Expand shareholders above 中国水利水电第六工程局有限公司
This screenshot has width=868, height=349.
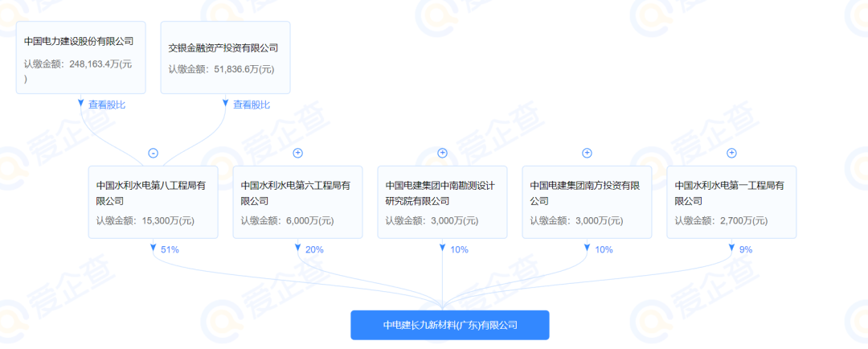click(x=297, y=153)
